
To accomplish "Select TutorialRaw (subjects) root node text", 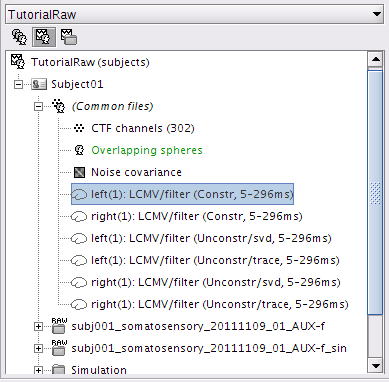I will point(90,62).
